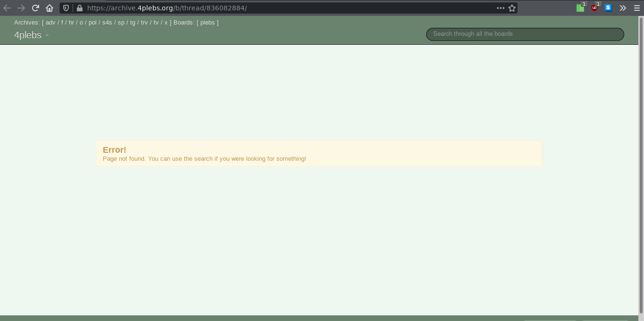
Task: Open the hr archive link
Action: tap(71, 23)
